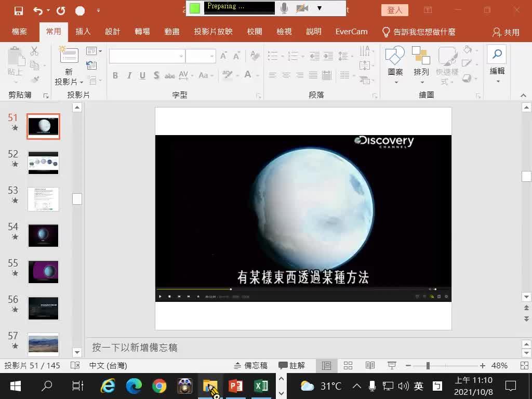Click the video progress bar on the slide

[303, 289]
